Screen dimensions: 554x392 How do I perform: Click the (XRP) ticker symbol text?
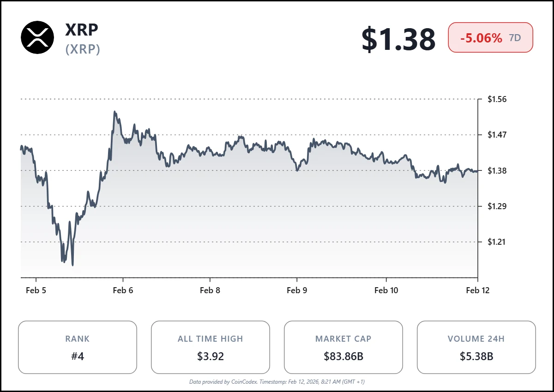point(83,49)
